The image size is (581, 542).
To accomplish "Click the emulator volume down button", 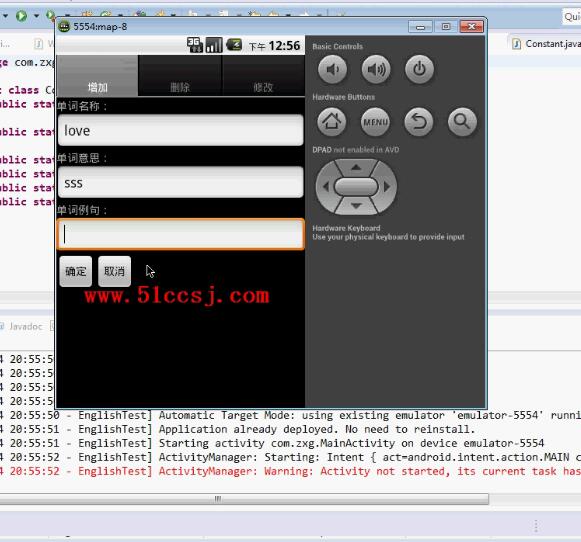I will pos(332,69).
